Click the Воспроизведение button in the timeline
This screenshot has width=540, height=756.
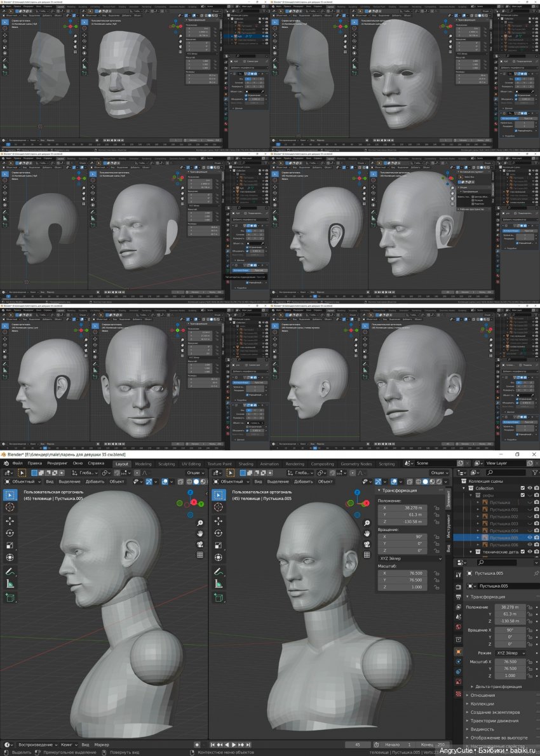click(x=34, y=744)
